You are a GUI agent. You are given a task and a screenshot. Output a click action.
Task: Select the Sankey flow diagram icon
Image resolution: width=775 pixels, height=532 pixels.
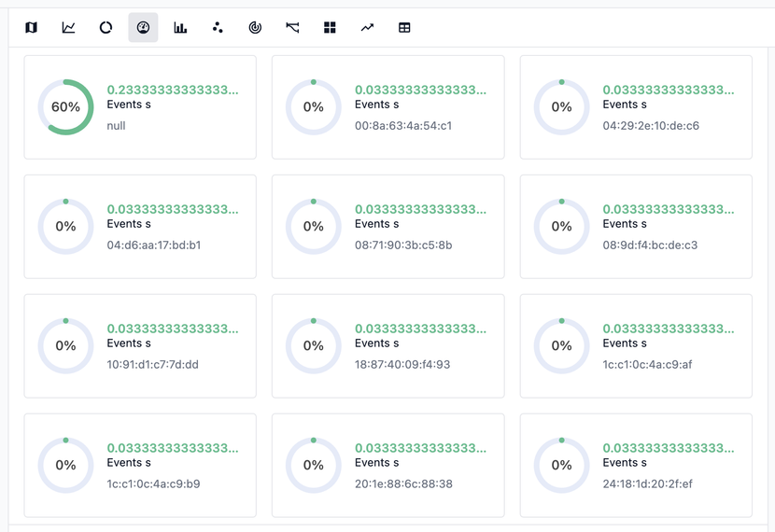[x=292, y=28]
